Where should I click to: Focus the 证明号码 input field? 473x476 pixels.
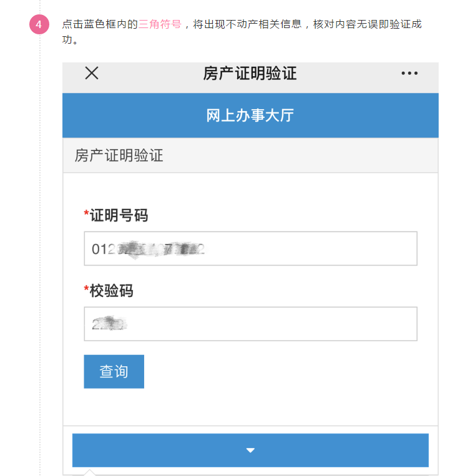(250, 249)
